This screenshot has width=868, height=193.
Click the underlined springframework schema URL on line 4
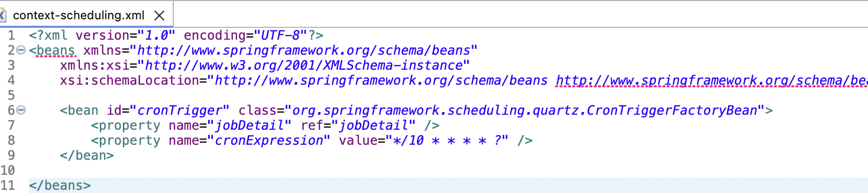pos(711,80)
